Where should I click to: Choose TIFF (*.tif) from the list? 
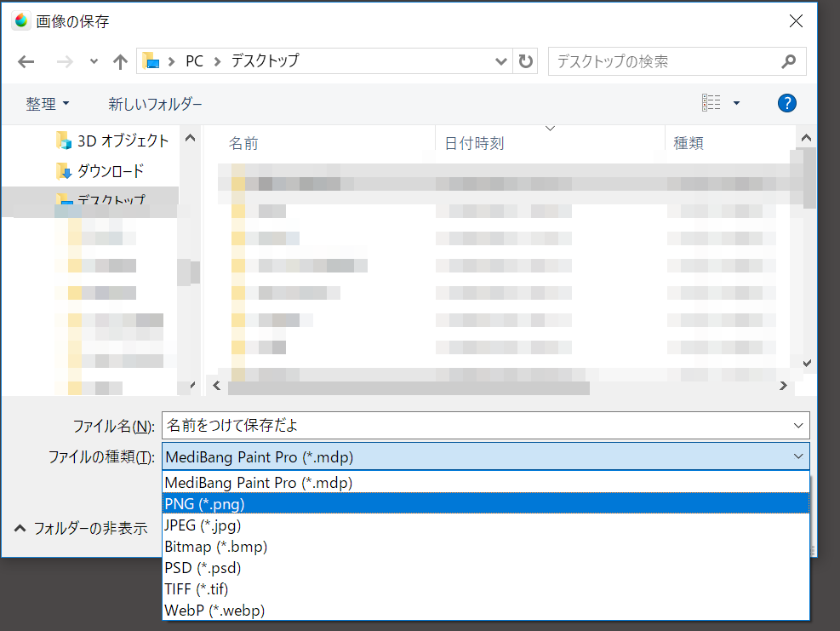coord(485,588)
